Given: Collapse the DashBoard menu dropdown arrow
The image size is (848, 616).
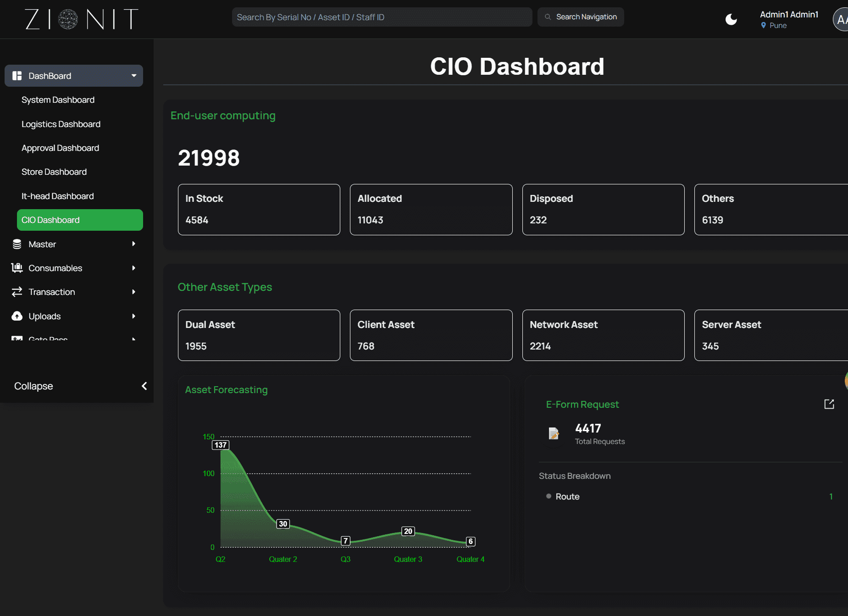Looking at the screenshot, I should point(134,76).
